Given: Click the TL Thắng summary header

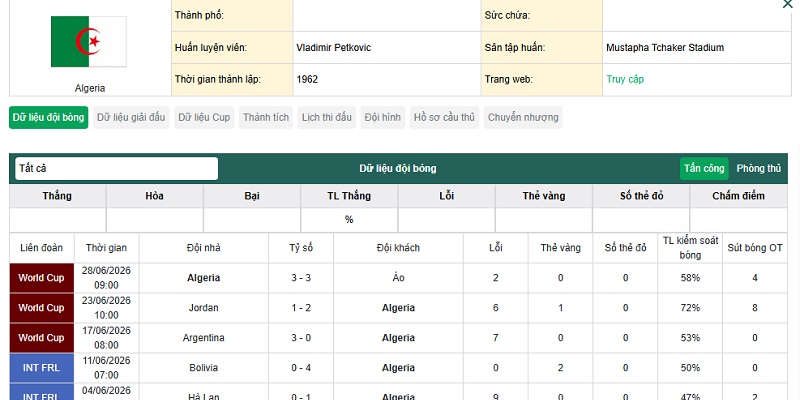Looking at the screenshot, I should coord(349,196).
